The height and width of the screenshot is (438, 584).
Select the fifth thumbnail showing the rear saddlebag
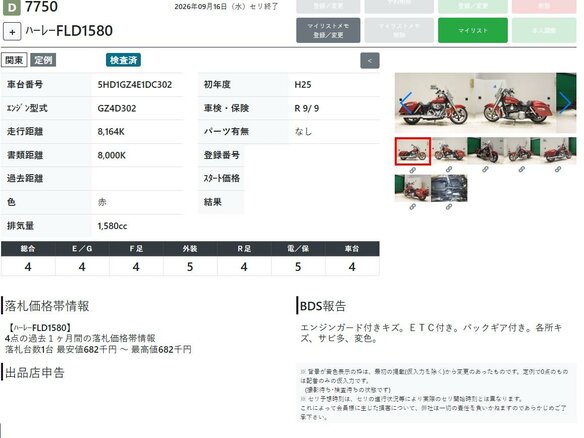558,151
